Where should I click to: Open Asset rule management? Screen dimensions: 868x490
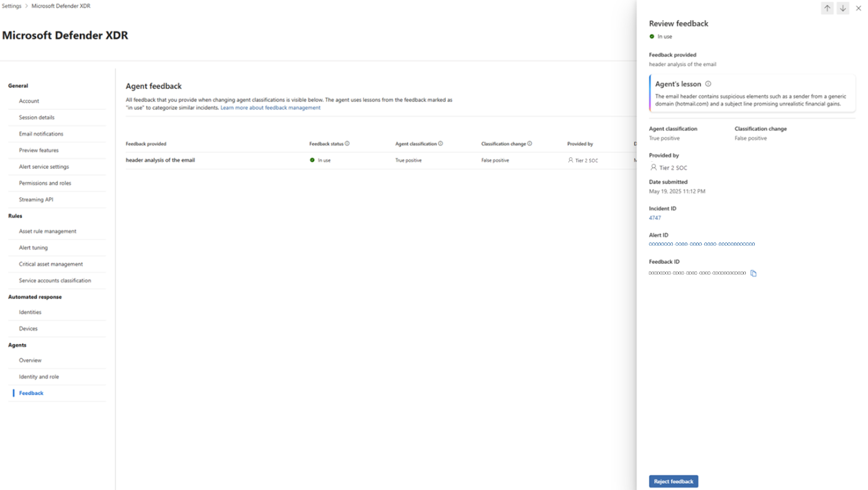(x=47, y=231)
